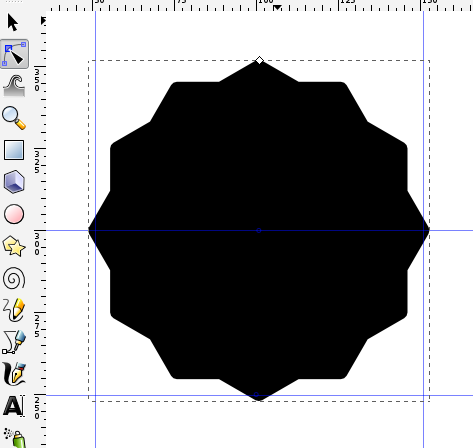The height and width of the screenshot is (448, 473).
Task: Select the Text tool
Action: (x=14, y=406)
